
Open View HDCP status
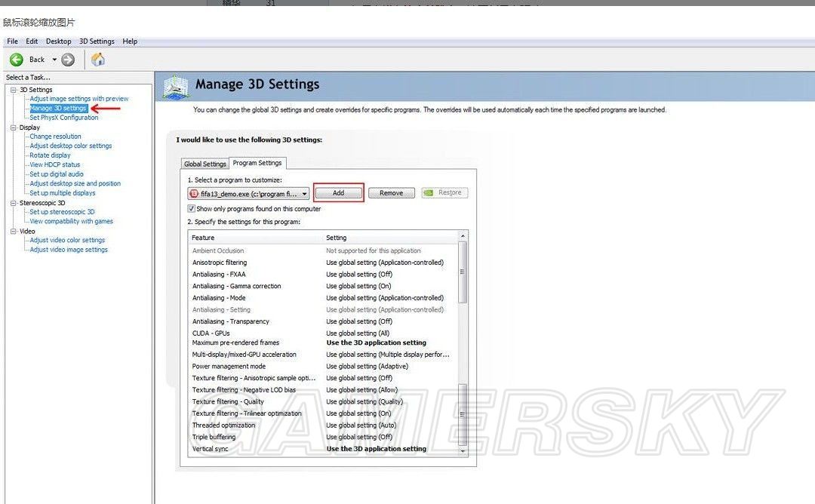click(54, 164)
